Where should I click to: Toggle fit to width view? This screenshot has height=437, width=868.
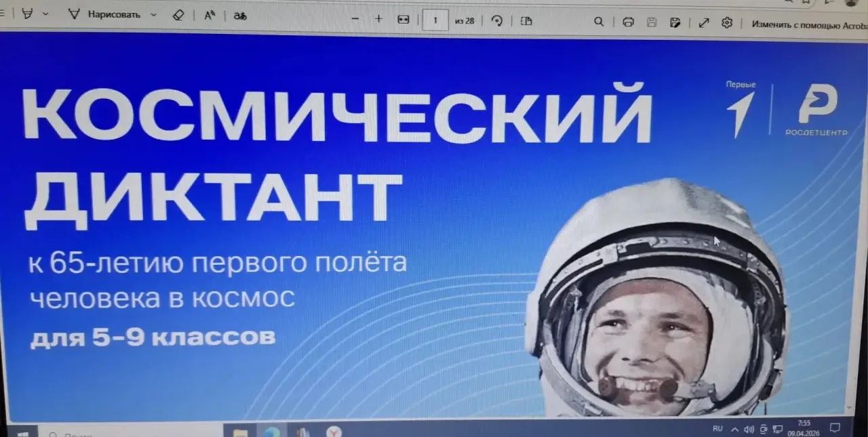pos(403,20)
